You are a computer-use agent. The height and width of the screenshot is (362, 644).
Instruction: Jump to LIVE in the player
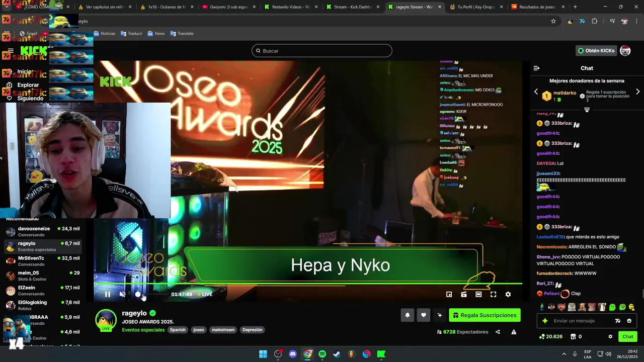tap(205, 294)
